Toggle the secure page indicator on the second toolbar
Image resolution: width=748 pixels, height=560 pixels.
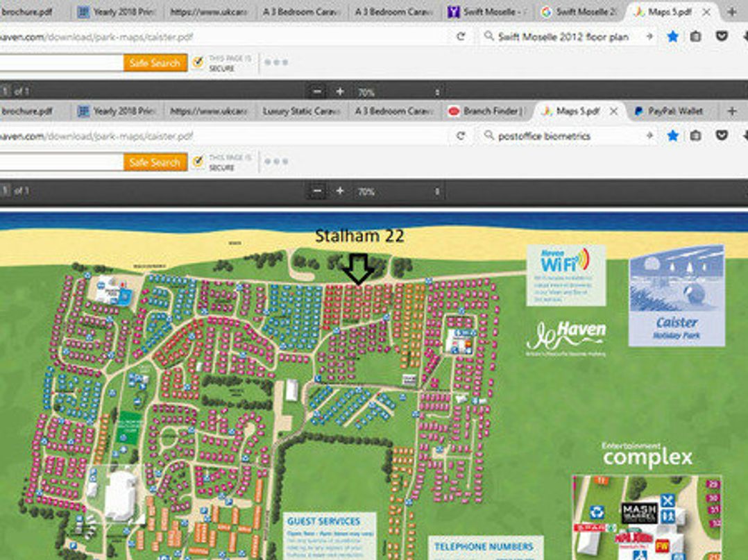(x=198, y=161)
